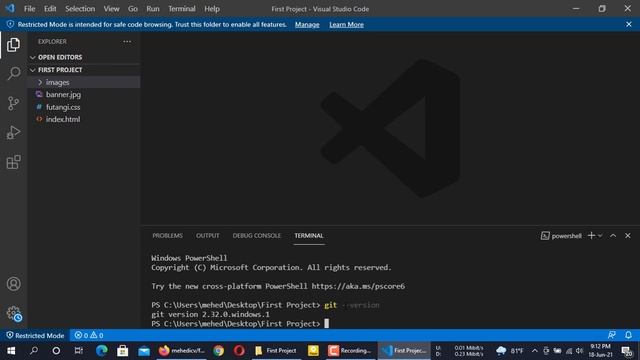
Task: Open the yellow sticky notes taskbar app
Action: pos(313,351)
